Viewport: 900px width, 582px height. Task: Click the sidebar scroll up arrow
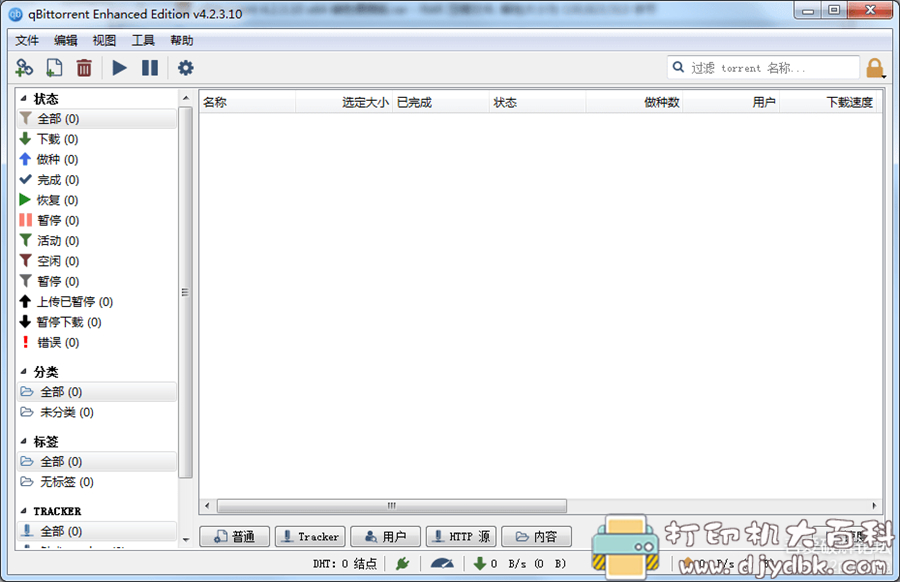click(185, 98)
